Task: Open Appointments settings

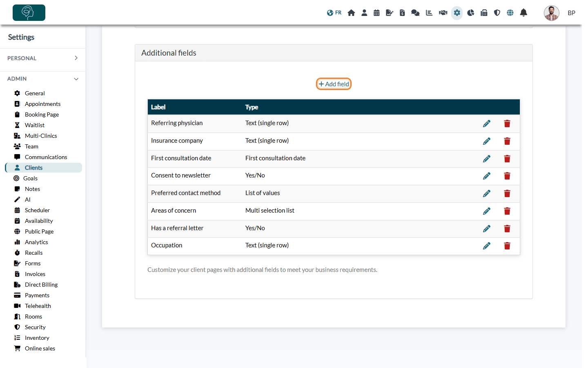Action: (42, 104)
